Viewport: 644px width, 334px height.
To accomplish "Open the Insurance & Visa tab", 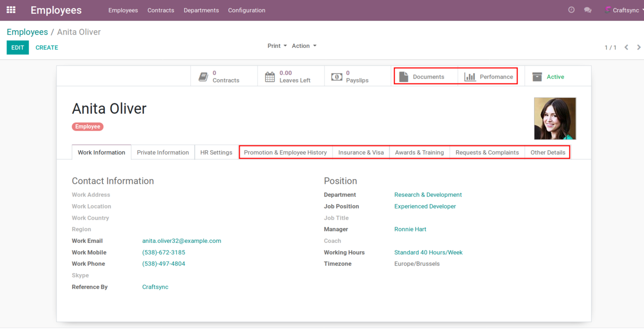I will click(x=361, y=153).
